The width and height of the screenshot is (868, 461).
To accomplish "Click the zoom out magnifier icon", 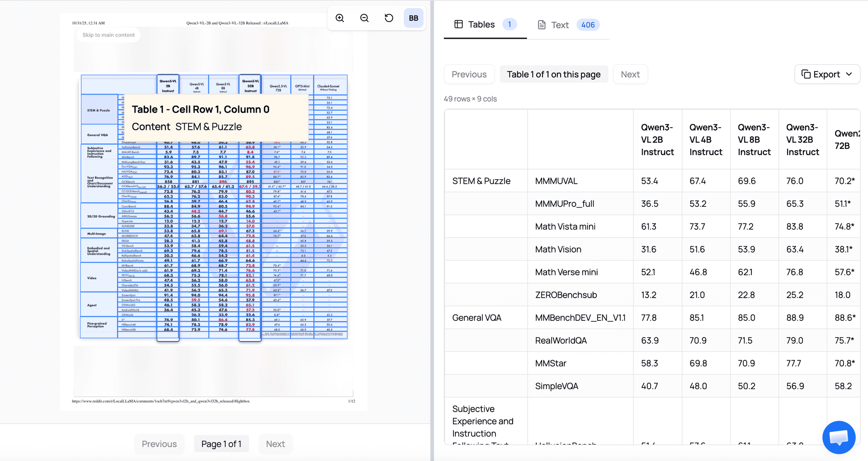I will tap(364, 18).
